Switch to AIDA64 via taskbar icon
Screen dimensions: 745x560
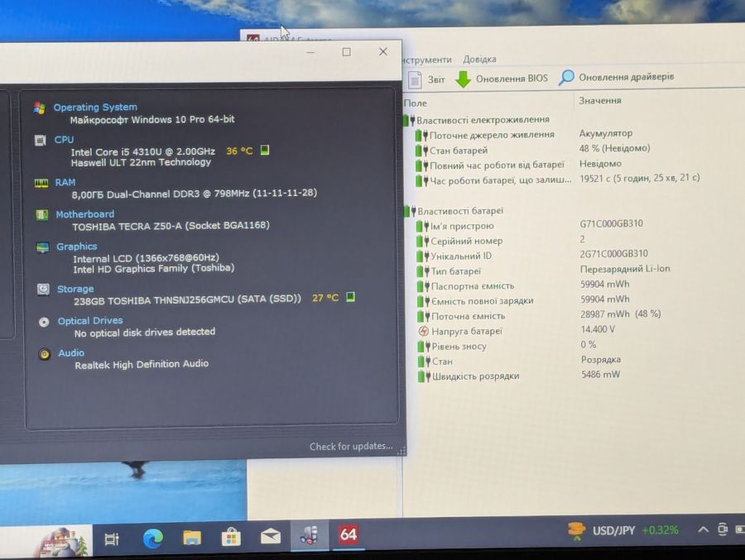[x=348, y=534]
